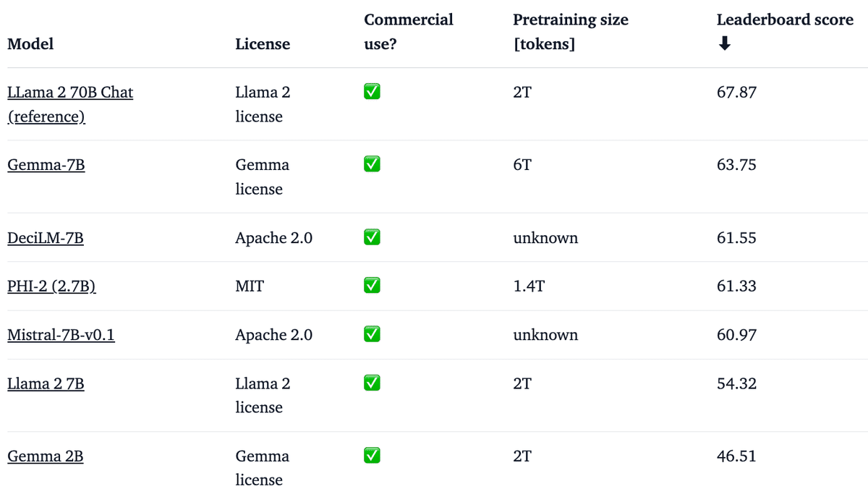Click the green checkmark for DeciLM-7B
The height and width of the screenshot is (502, 868).
click(372, 237)
